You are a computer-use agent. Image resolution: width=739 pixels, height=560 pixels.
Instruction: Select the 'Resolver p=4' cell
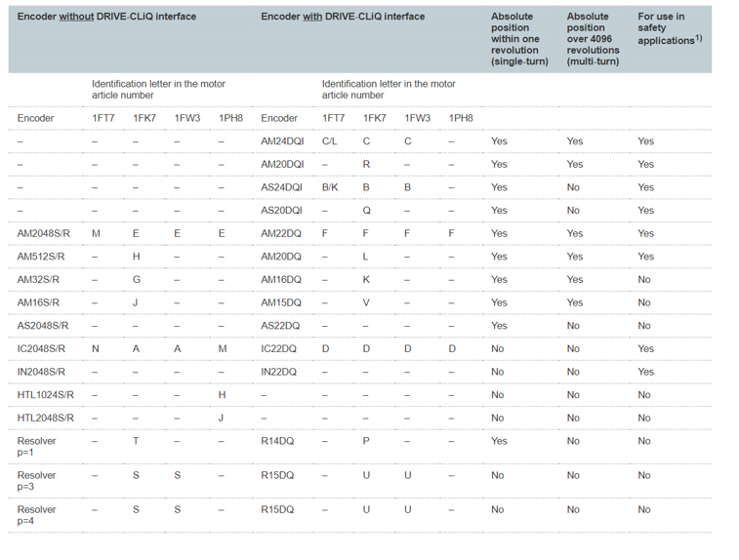(x=36, y=515)
